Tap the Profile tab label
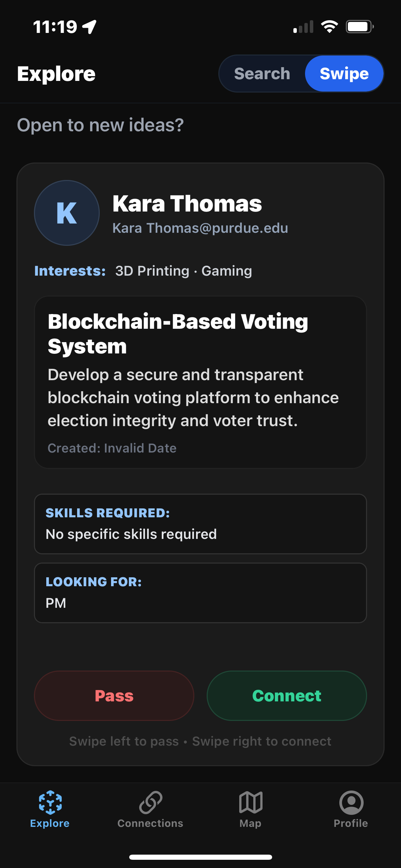This screenshot has height=868, width=401. pos(351,823)
